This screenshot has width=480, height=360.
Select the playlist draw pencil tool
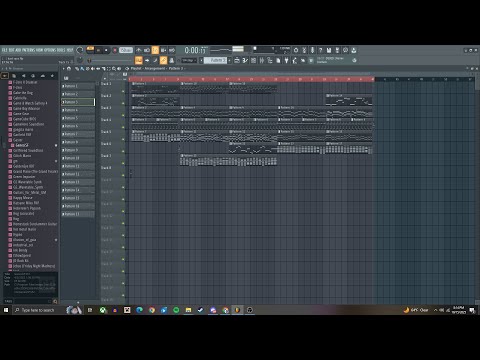(77, 69)
